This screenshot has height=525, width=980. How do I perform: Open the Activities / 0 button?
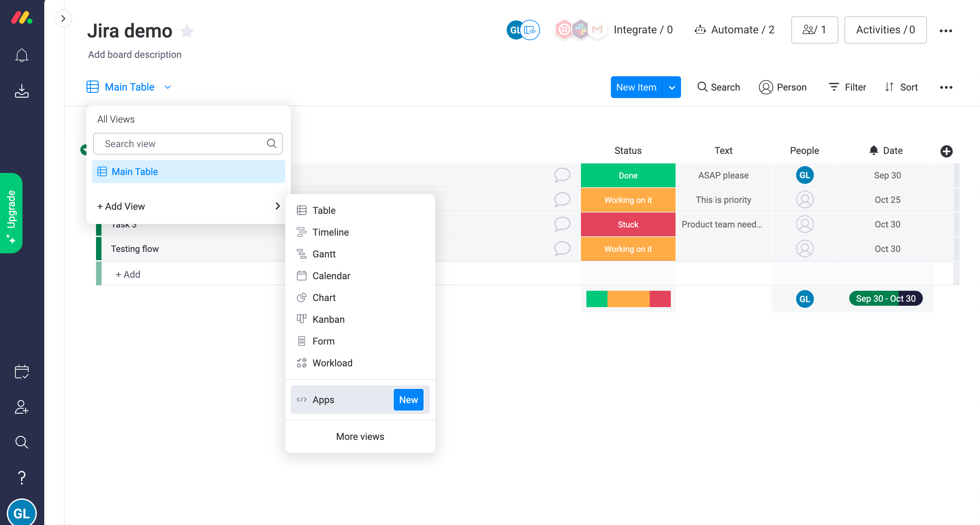pos(885,30)
